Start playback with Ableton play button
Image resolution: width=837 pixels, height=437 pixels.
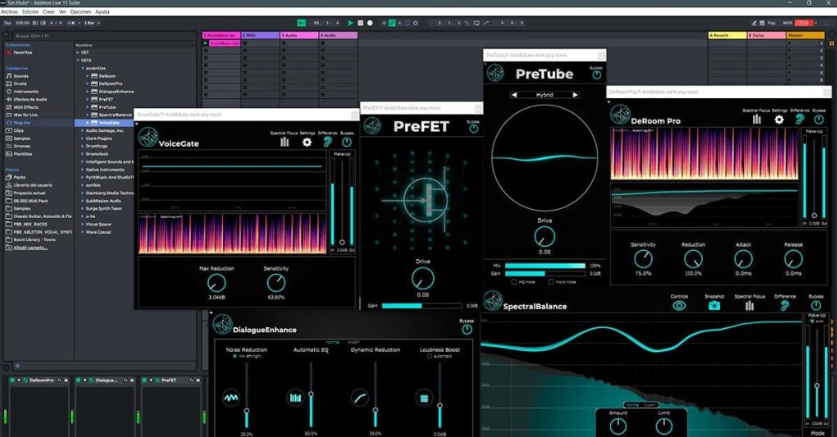351,23
